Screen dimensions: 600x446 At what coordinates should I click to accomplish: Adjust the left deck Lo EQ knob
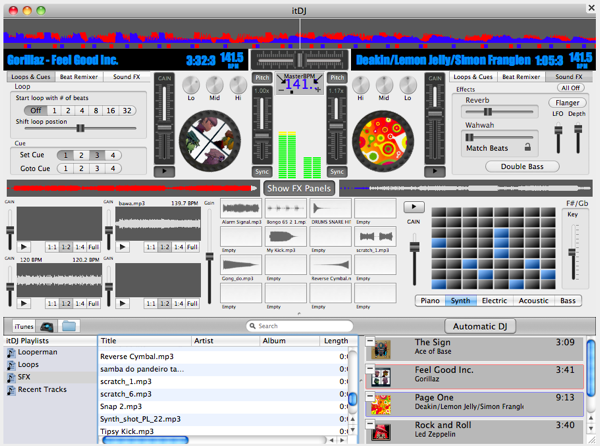[x=191, y=85]
